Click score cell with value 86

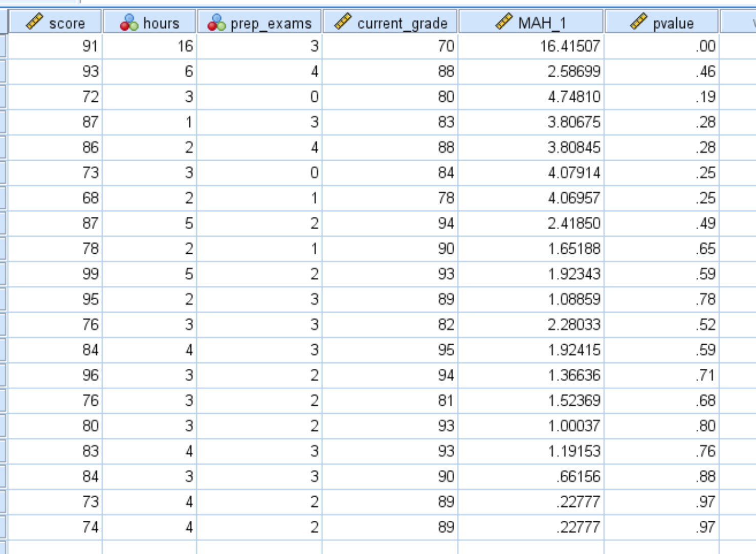(55, 147)
